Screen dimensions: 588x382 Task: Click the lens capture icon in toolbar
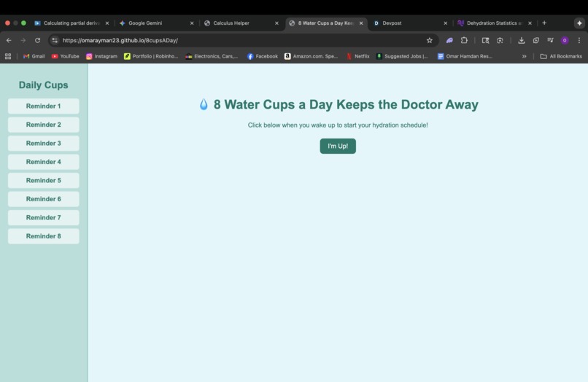click(500, 40)
